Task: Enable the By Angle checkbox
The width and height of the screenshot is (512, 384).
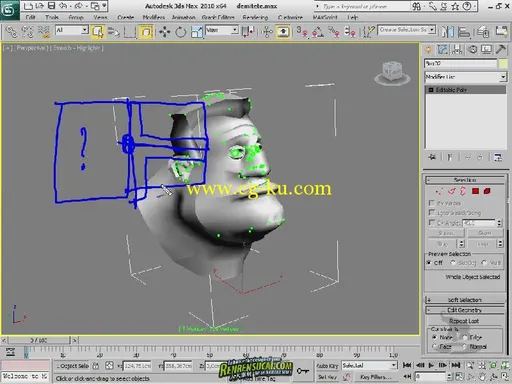Action: [431, 222]
